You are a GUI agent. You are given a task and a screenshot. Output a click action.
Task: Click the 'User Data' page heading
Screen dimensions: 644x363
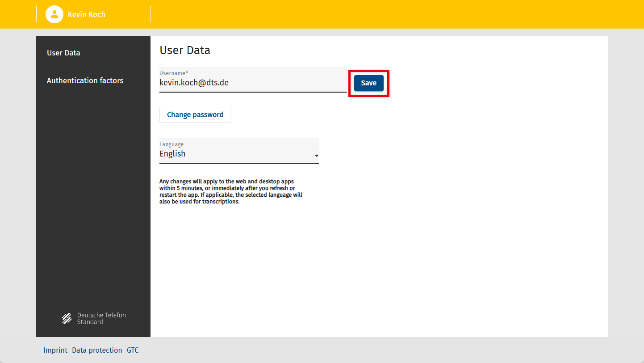click(x=185, y=50)
